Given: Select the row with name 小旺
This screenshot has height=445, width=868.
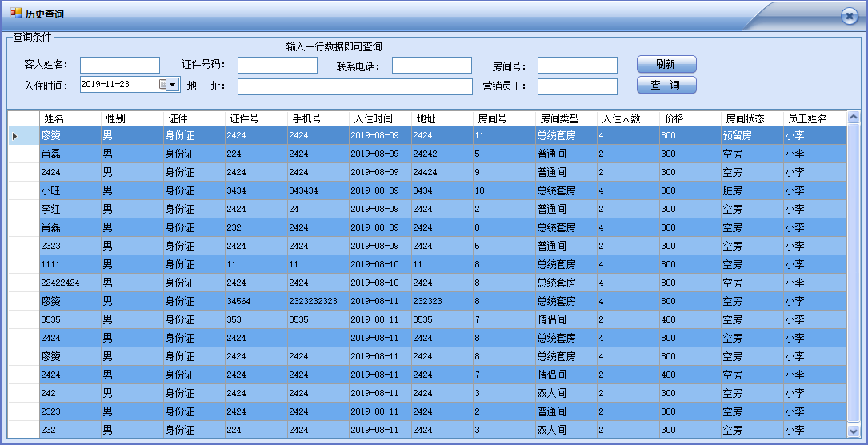Looking at the screenshot, I should point(70,190).
